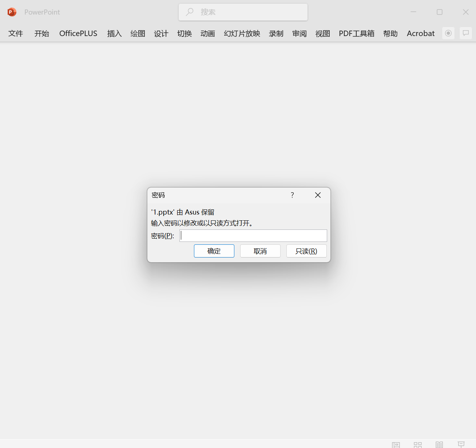Switch to Normal view in status bar
Image resolution: width=476 pixels, height=448 pixels.
[x=396, y=445]
